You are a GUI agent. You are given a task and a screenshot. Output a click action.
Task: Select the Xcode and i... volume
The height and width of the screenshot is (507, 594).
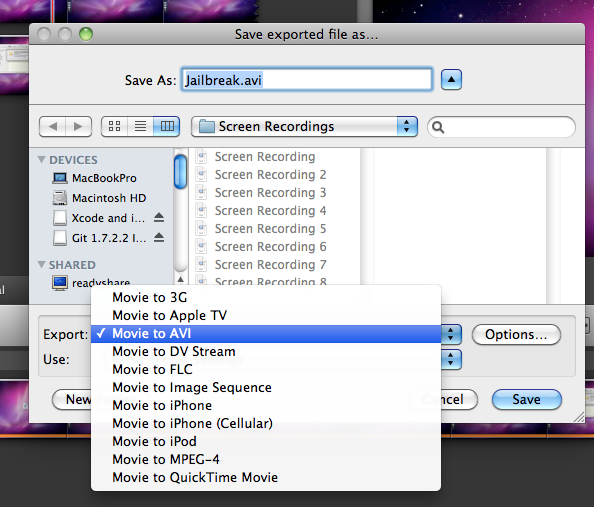tap(108, 218)
